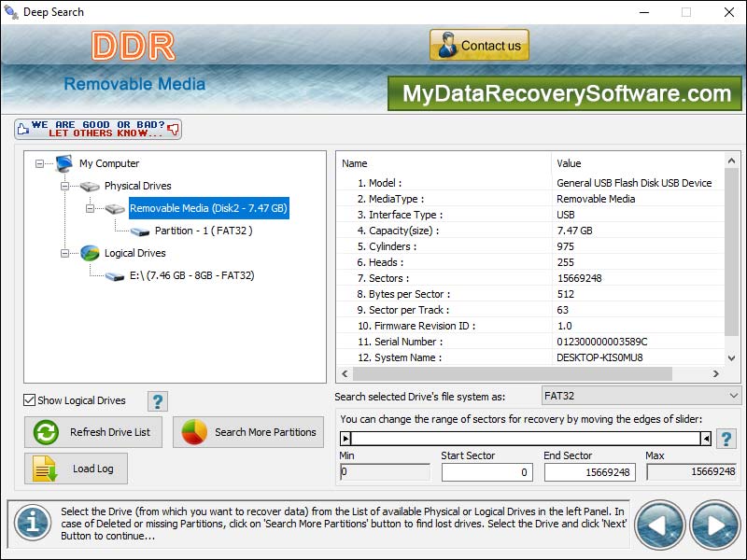747x560 pixels.
Task: Click inside the End Sector field
Action: click(588, 472)
